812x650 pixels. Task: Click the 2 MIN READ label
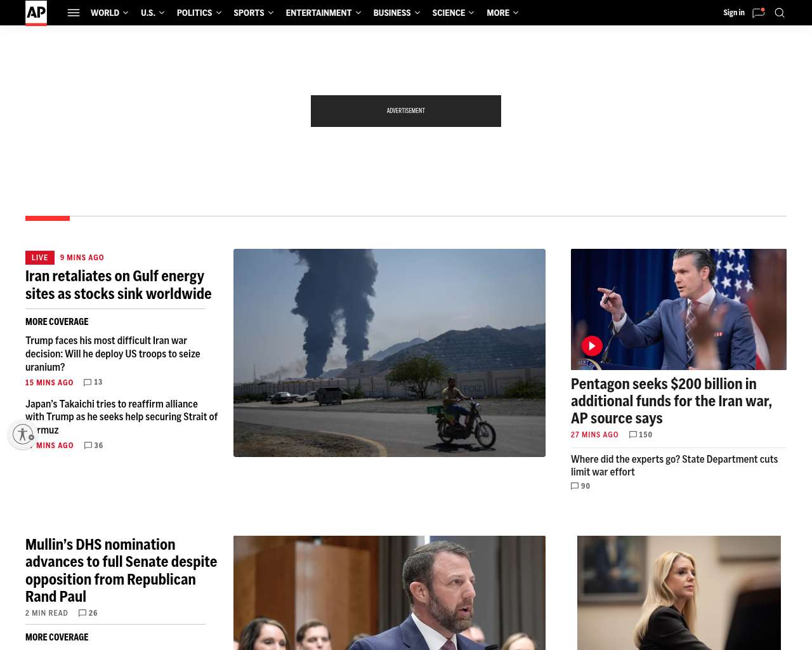click(x=46, y=613)
